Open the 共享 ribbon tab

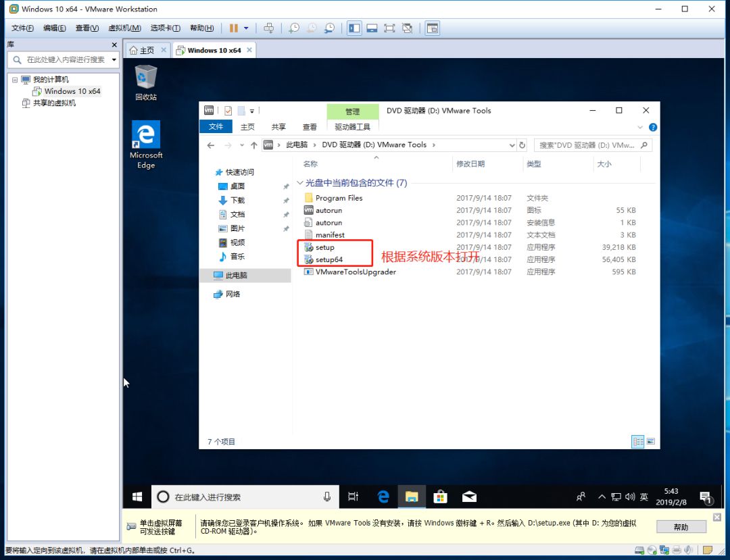tap(278, 127)
